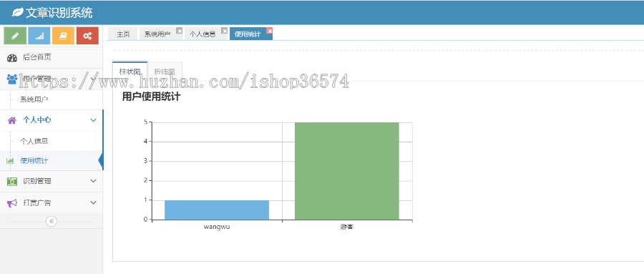The width and height of the screenshot is (644, 274).
Task: Click the leaf logo in header
Action: click(x=17, y=13)
